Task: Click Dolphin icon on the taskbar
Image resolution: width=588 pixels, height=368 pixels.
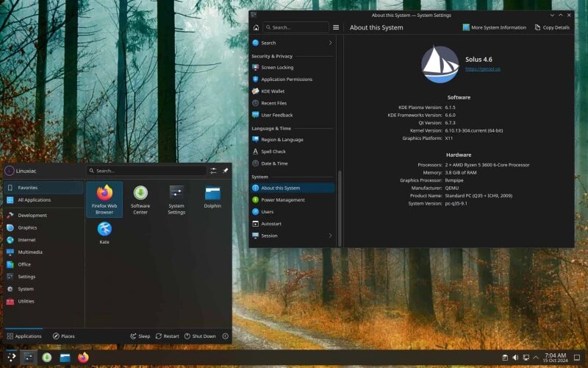Action: (65, 357)
